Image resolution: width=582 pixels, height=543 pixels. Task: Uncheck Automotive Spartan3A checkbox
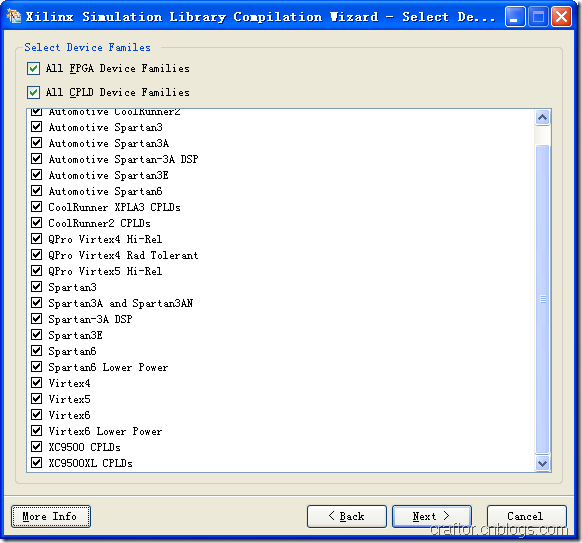click(x=36, y=143)
